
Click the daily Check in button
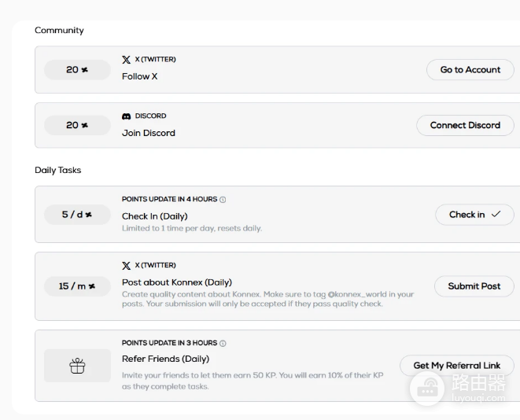[x=474, y=215]
